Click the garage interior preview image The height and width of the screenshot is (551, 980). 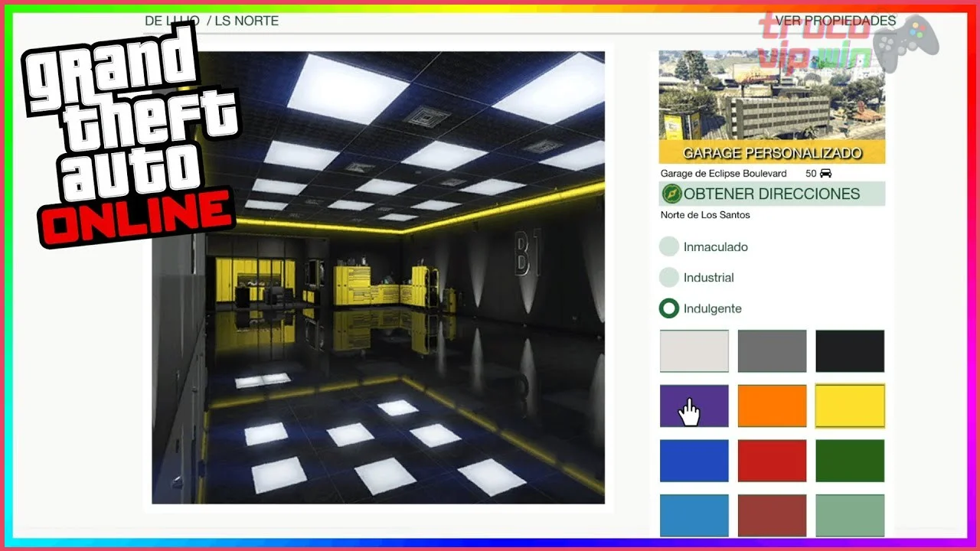tap(378, 278)
